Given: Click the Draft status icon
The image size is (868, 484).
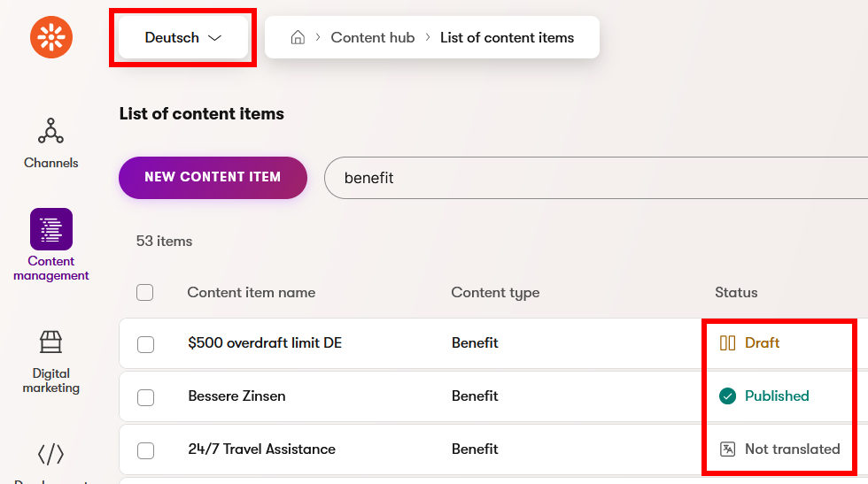Looking at the screenshot, I should (727, 343).
